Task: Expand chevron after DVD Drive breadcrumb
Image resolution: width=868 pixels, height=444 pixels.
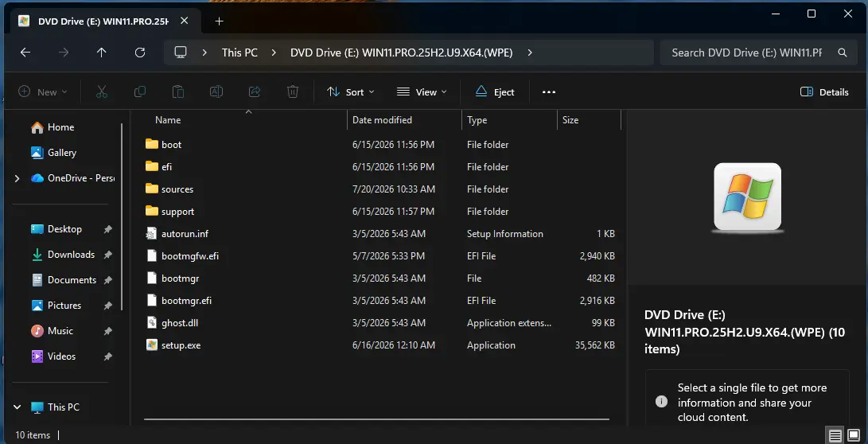Action: [x=530, y=53]
